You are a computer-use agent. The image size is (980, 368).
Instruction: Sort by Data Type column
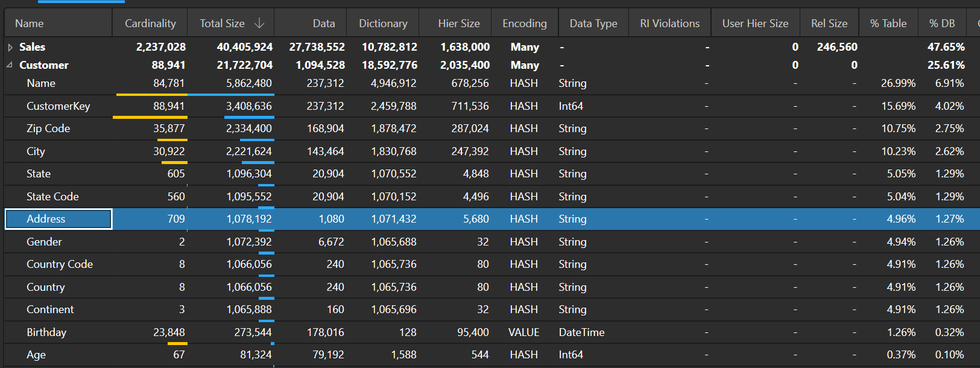pos(593,24)
